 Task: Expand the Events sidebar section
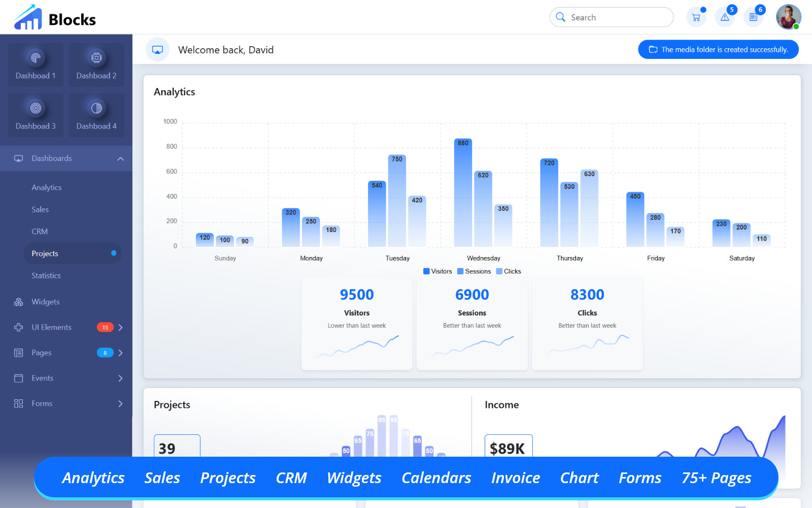(x=121, y=378)
